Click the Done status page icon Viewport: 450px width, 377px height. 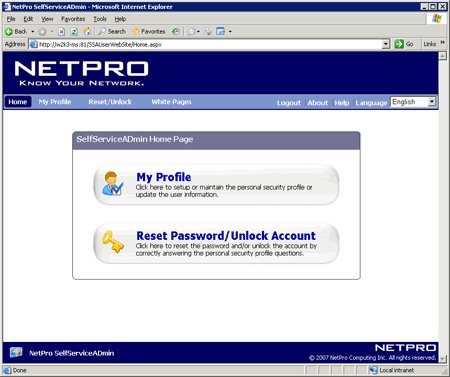tap(7, 370)
